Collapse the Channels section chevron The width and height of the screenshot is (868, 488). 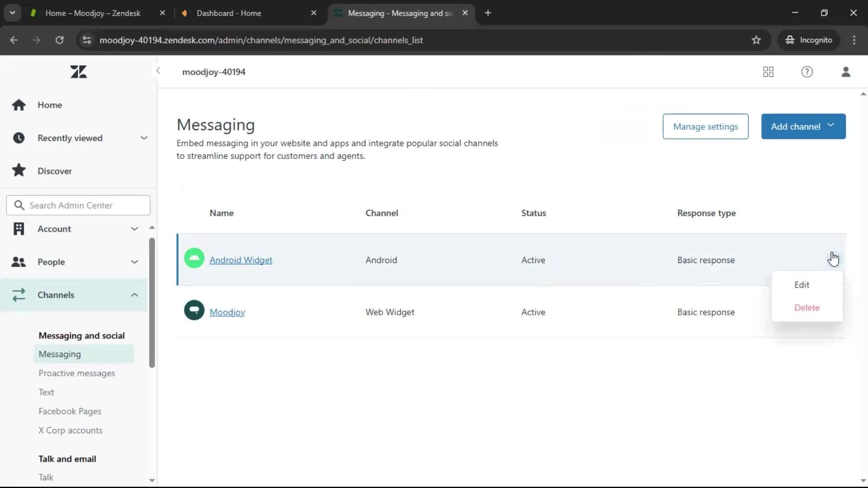click(134, 295)
